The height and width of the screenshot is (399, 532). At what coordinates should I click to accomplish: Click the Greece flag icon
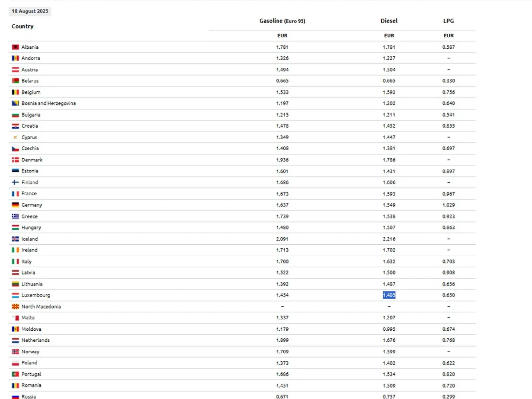click(x=16, y=216)
